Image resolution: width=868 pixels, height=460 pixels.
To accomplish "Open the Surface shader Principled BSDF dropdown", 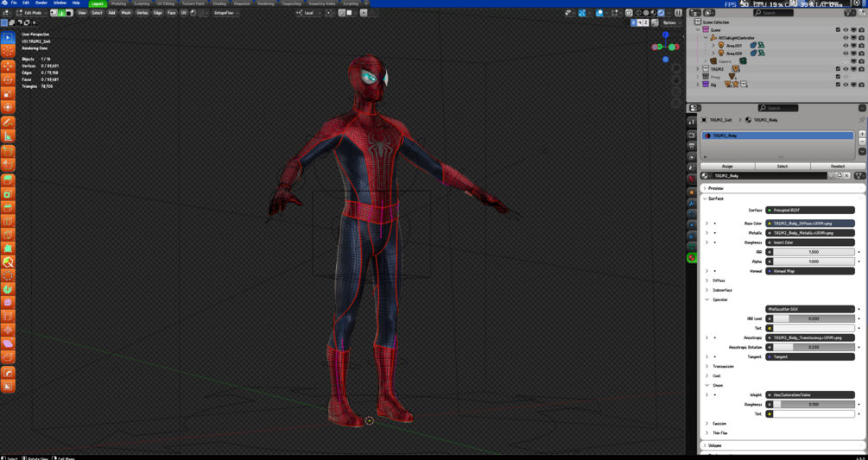I will point(809,210).
